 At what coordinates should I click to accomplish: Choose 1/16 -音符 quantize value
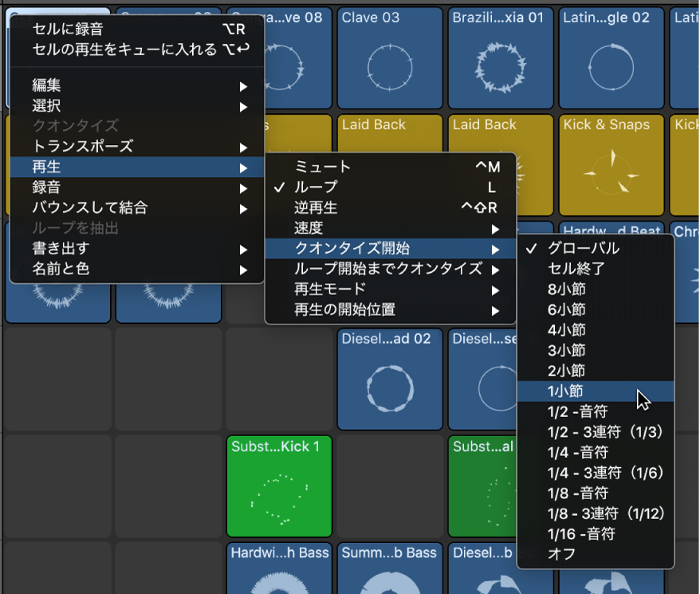pos(596,534)
